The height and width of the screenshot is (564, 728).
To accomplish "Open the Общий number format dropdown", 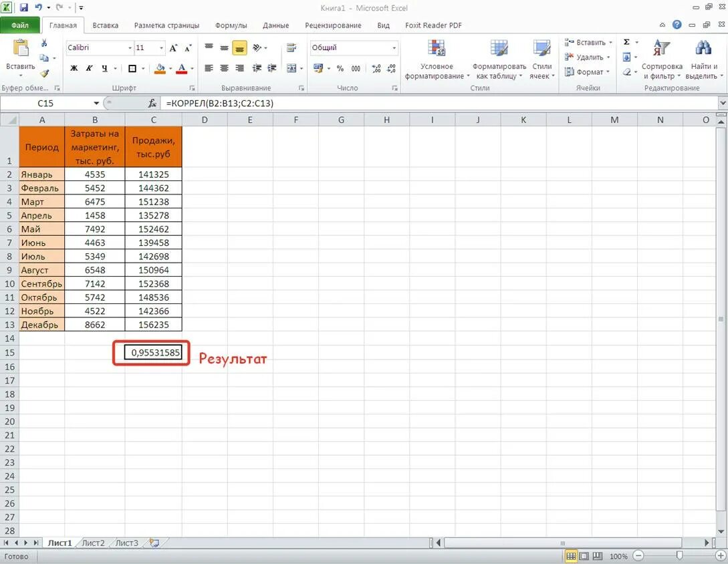I will (394, 48).
